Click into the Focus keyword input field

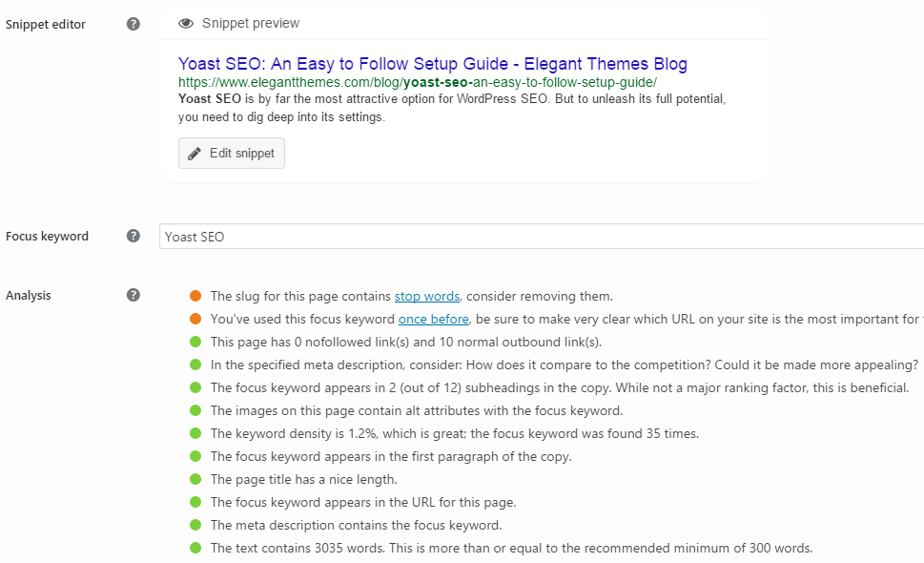[x=541, y=237]
